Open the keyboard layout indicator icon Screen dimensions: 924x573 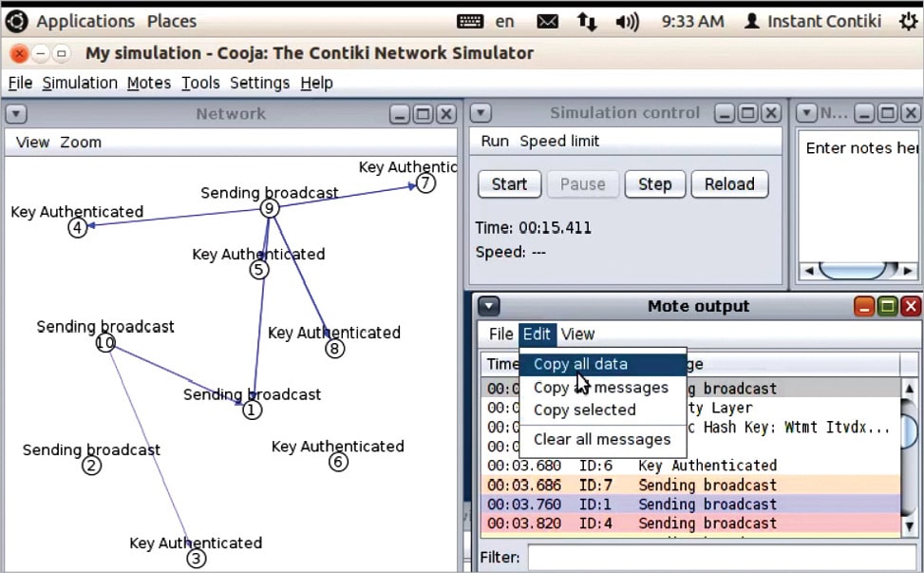[470, 22]
